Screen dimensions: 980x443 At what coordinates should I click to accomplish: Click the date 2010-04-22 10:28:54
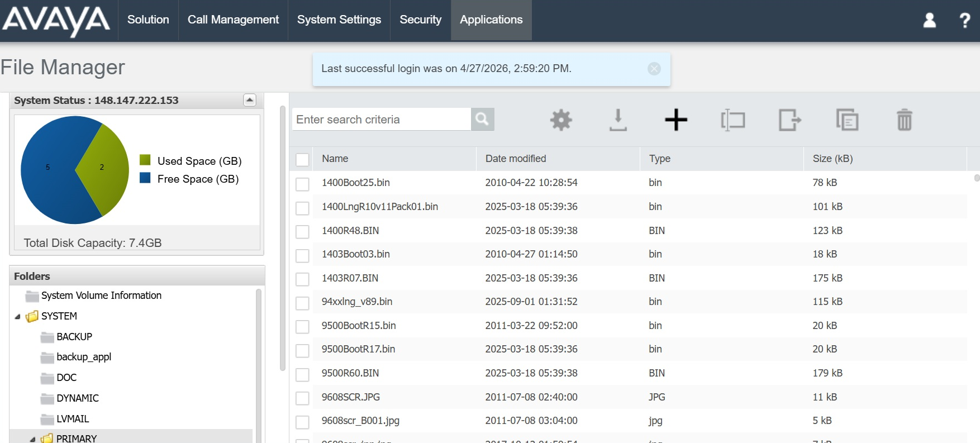(x=531, y=183)
